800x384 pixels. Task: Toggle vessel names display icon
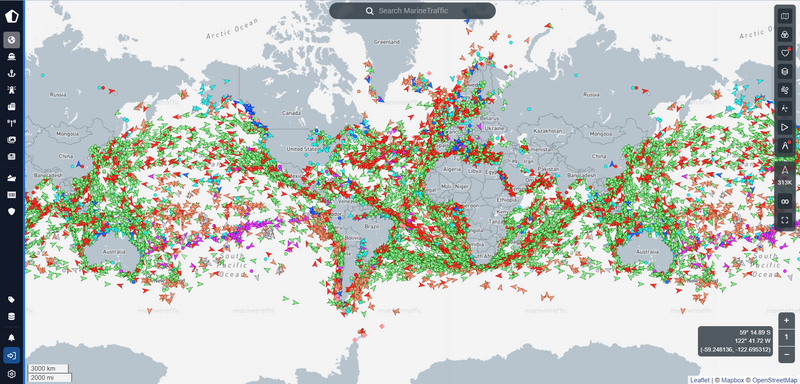[785, 145]
